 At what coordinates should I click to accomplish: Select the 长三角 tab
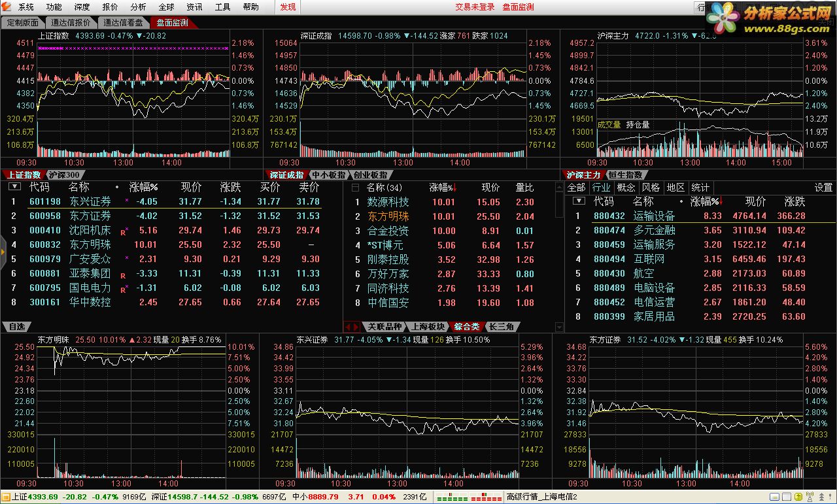pos(502,326)
